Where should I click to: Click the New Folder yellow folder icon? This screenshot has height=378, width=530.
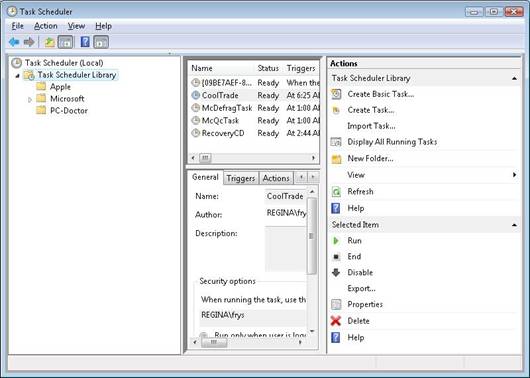pyautogui.click(x=336, y=159)
